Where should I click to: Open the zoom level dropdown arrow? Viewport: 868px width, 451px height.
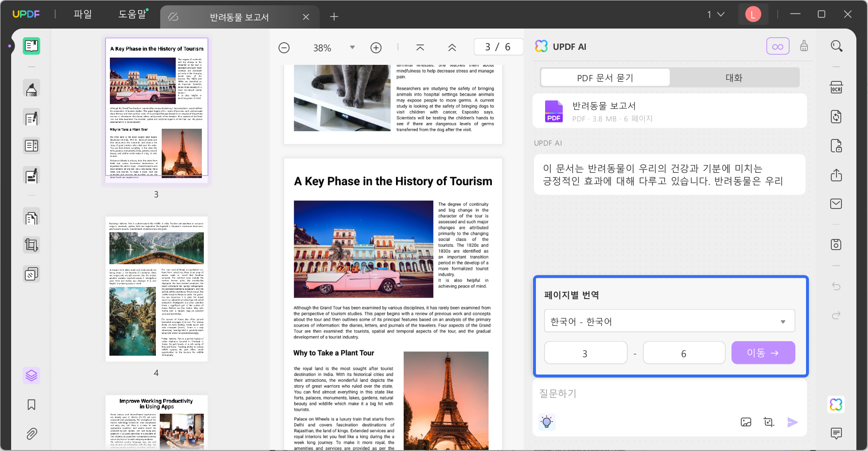tap(352, 47)
